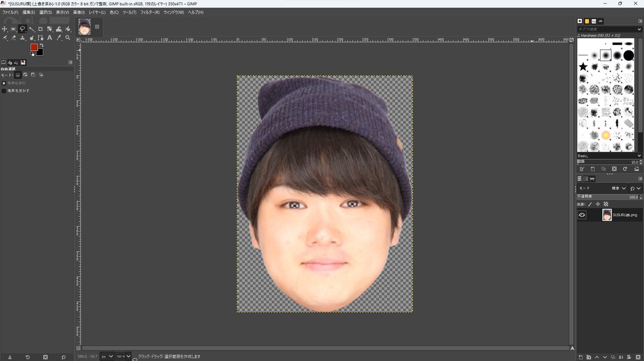Select the Move tool in toolbox

(4, 29)
